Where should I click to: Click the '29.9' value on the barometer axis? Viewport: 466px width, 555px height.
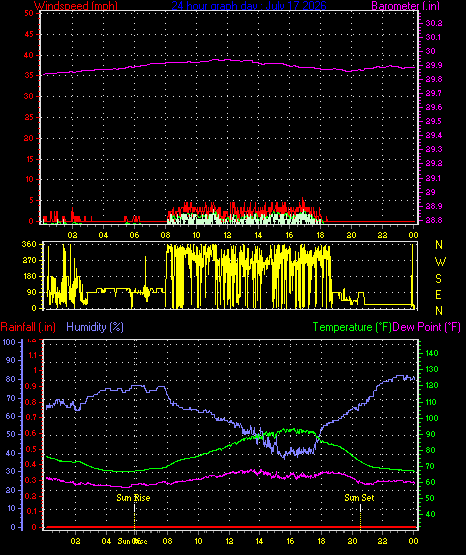coord(434,65)
